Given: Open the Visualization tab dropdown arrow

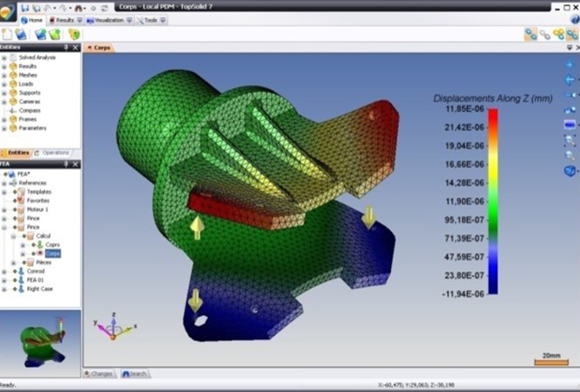Looking at the screenshot, I should 129,20.
